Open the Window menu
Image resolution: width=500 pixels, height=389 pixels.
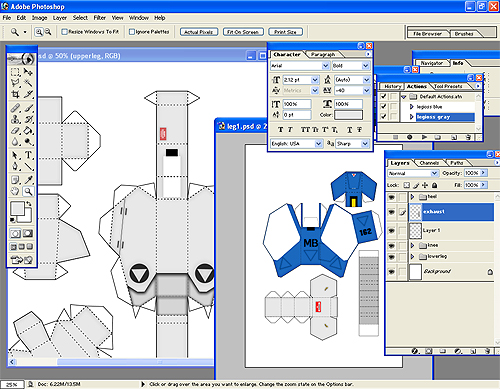click(x=139, y=18)
